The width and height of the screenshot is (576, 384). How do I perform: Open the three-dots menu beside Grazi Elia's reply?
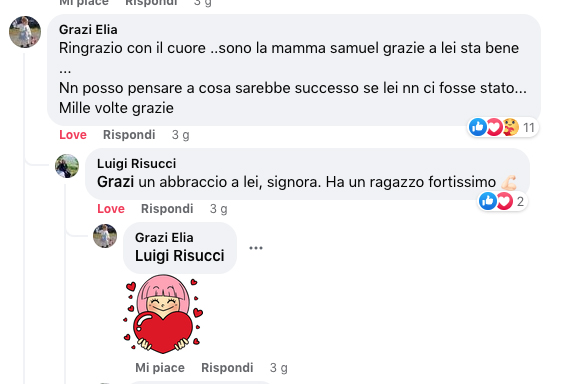(x=256, y=248)
